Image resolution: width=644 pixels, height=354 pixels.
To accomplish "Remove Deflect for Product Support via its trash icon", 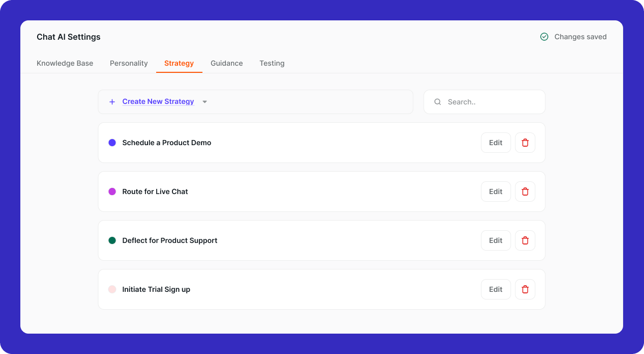I will click(x=525, y=240).
